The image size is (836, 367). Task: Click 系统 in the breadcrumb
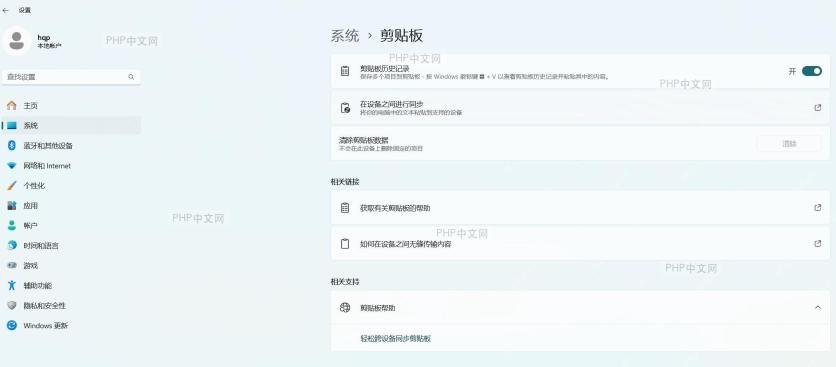point(345,36)
